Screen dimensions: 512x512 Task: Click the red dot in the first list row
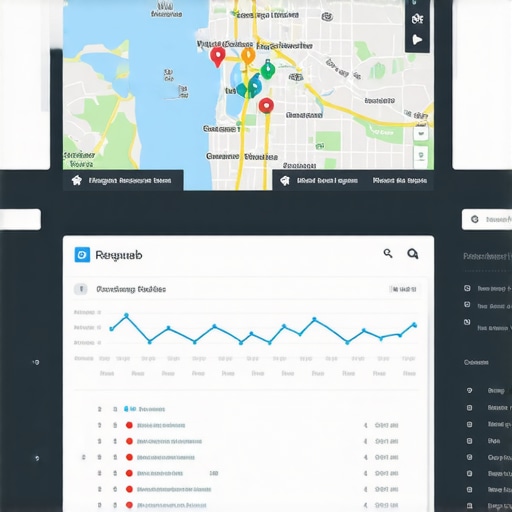point(129,425)
